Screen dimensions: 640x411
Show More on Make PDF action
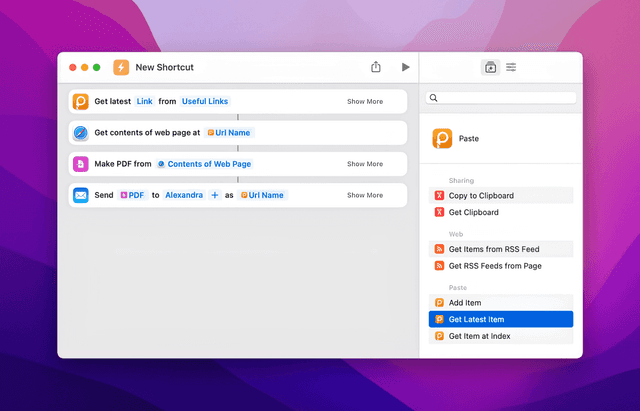tap(365, 164)
